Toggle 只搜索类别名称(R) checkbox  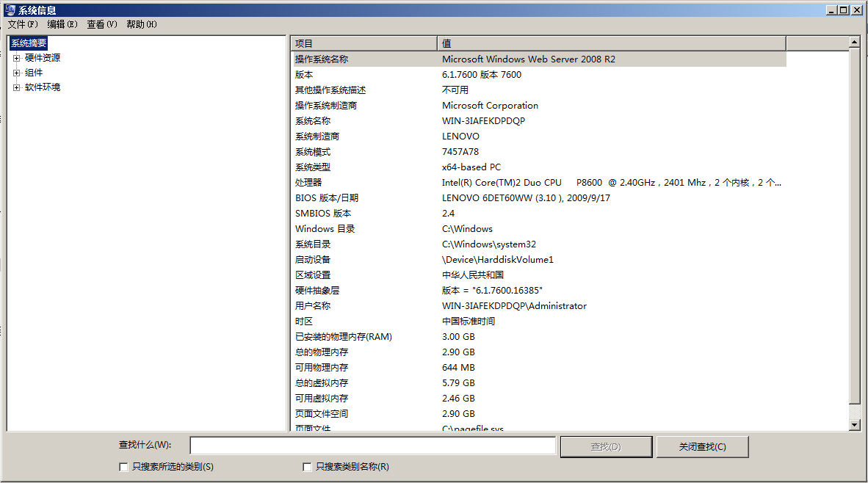(x=307, y=467)
